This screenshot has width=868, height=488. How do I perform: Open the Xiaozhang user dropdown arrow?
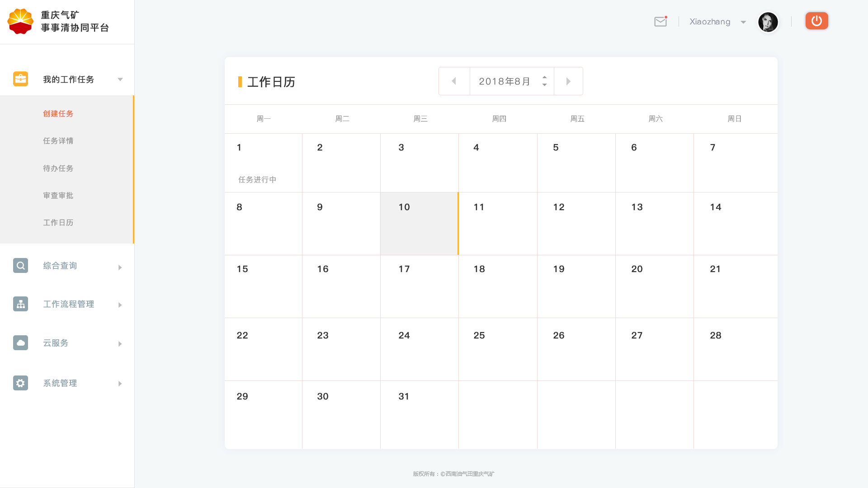743,22
